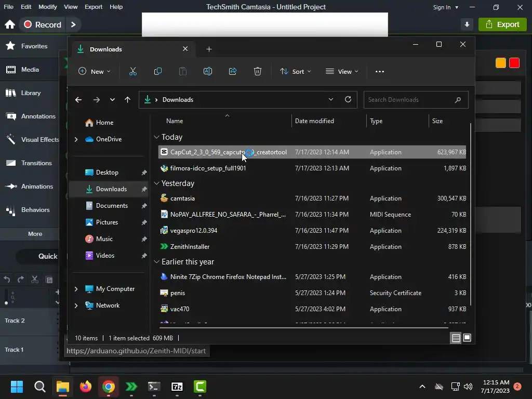This screenshot has width=532, height=399.
Task: Add a new Explorer tab
Action: [209, 49]
